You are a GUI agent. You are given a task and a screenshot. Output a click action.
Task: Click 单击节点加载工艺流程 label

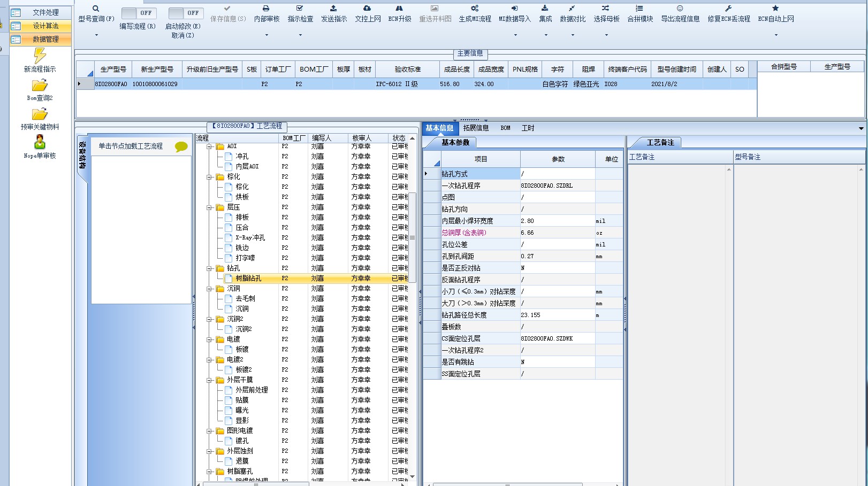click(131, 146)
